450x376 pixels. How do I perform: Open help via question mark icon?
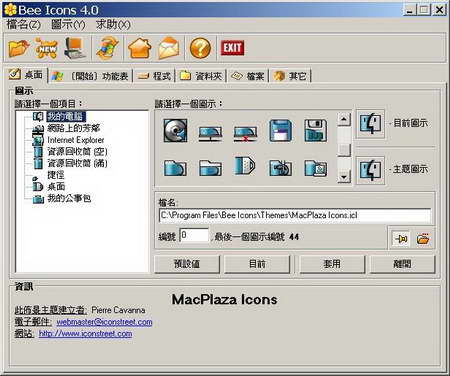point(200,48)
